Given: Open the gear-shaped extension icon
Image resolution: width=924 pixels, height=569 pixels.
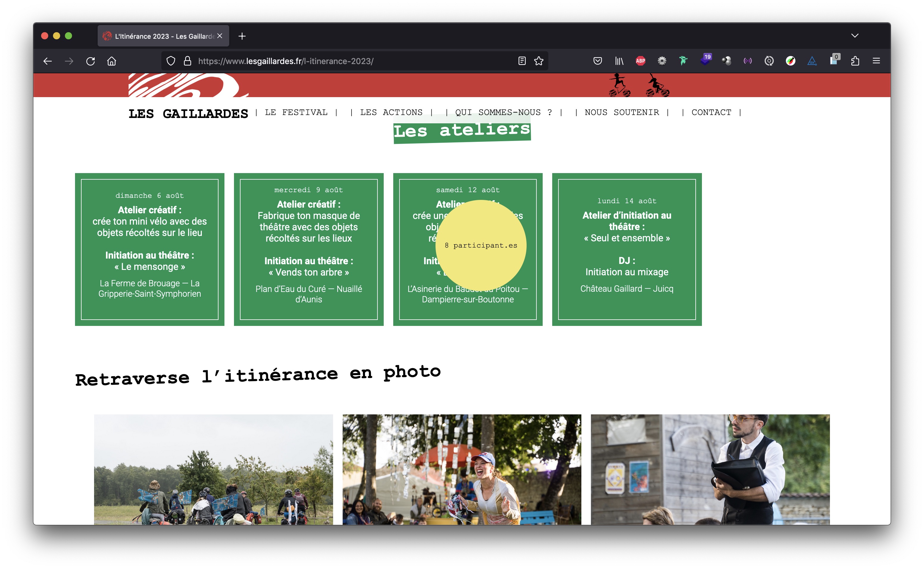Looking at the screenshot, I should click(662, 61).
